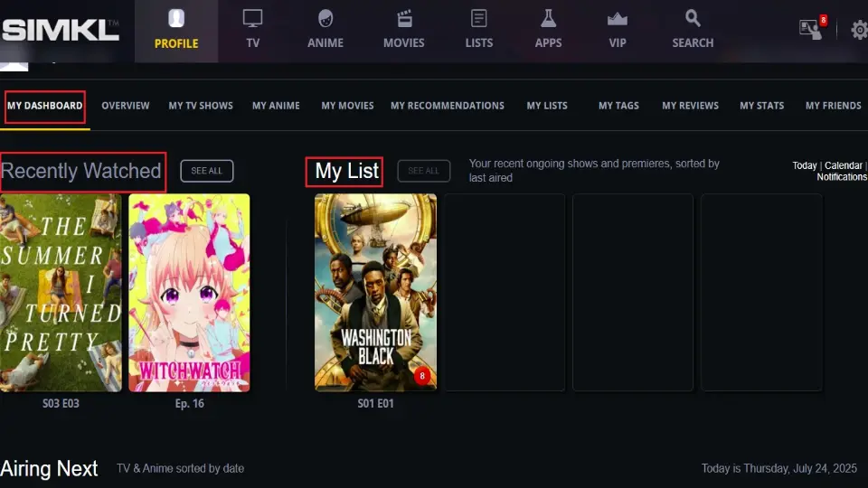Open the My Lists tab

click(x=547, y=106)
